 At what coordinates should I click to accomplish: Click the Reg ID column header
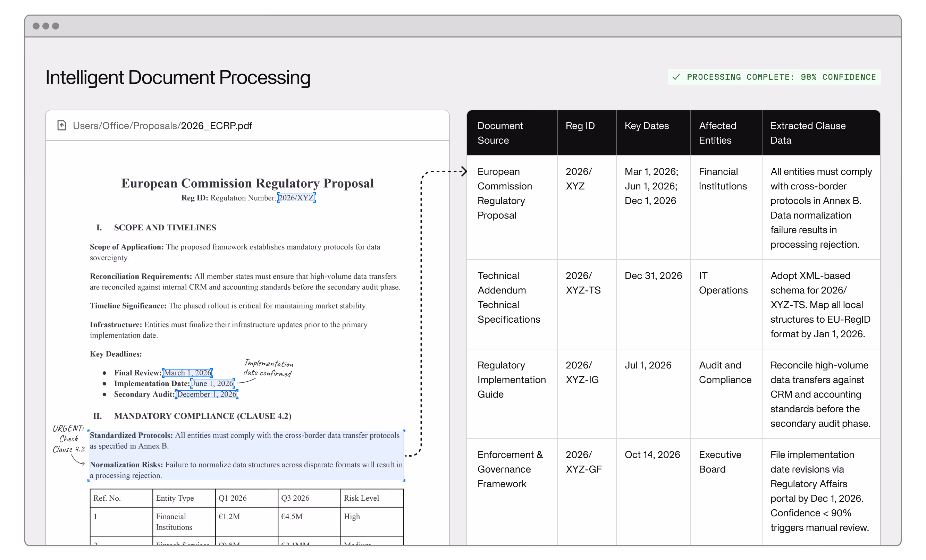pyautogui.click(x=580, y=126)
